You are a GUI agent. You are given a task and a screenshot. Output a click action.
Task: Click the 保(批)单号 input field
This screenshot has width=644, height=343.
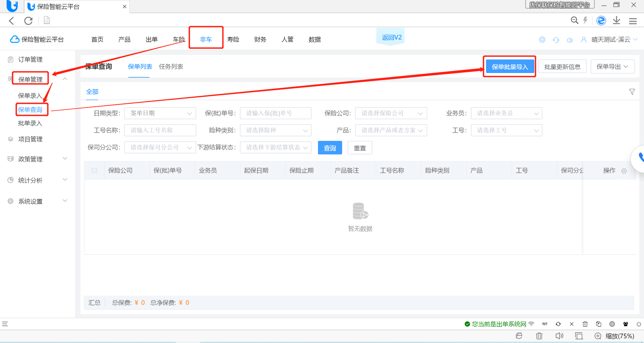[x=276, y=113]
